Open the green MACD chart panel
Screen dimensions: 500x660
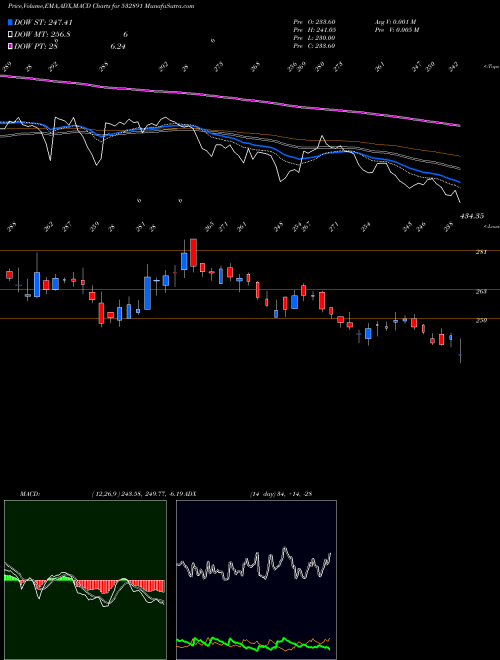85,580
